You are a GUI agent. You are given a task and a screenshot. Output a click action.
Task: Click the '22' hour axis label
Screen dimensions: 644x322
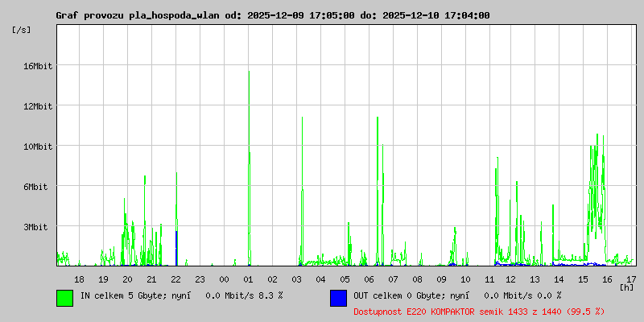pos(175,279)
